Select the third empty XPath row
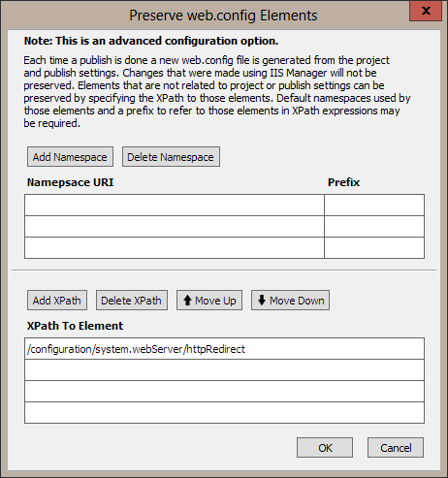 224,392
